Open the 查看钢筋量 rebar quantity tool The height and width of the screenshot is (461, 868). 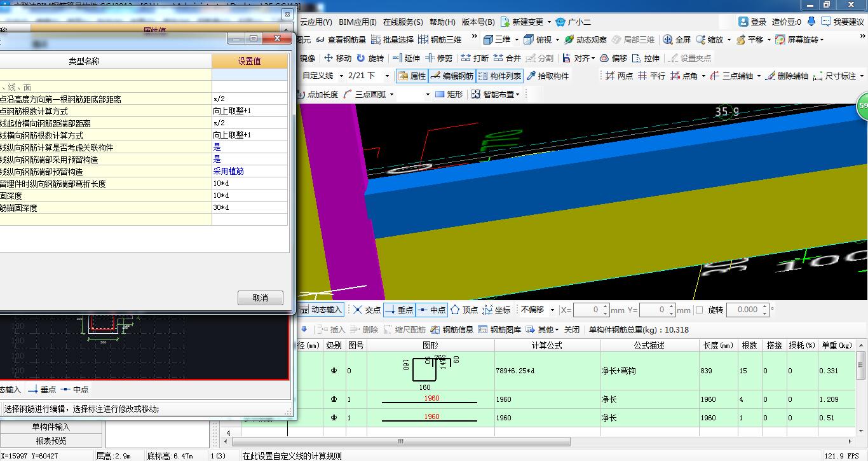341,39
